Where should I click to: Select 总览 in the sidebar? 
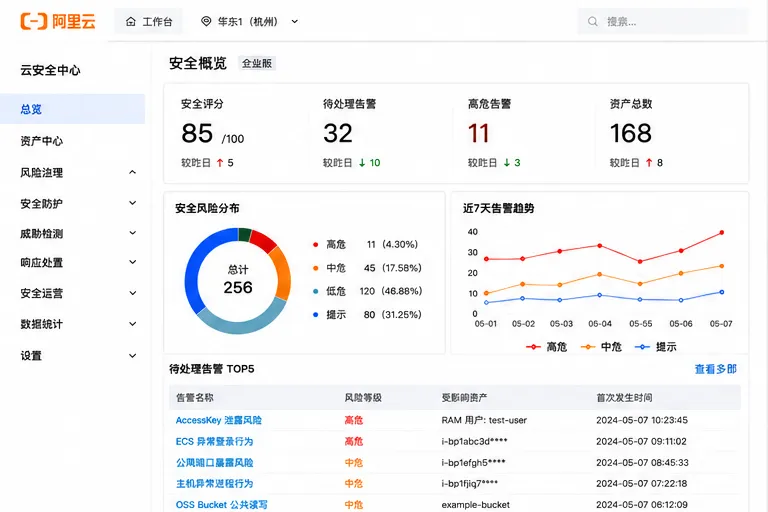point(72,109)
